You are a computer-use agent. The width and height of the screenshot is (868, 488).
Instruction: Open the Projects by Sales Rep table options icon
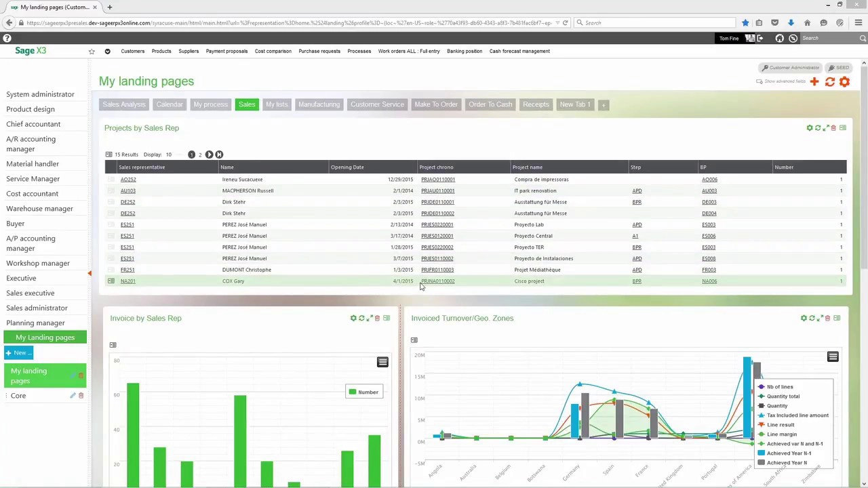pyautogui.click(x=108, y=155)
